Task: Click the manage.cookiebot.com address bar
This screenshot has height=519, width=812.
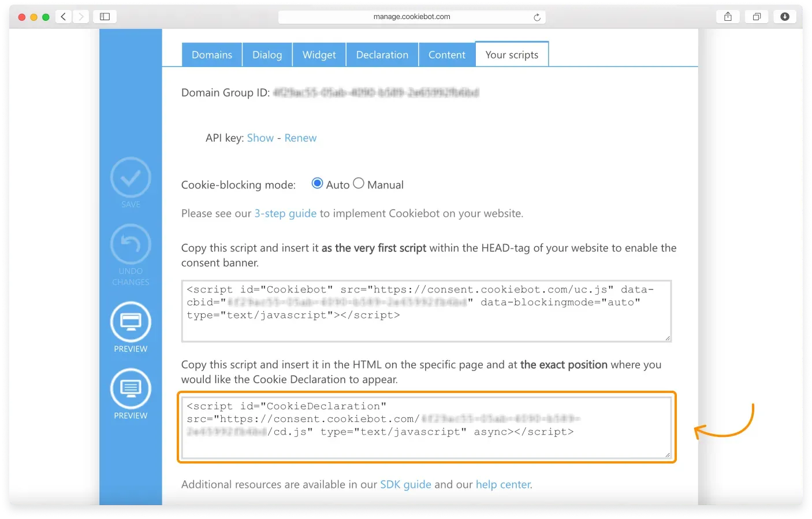Action: [412, 17]
